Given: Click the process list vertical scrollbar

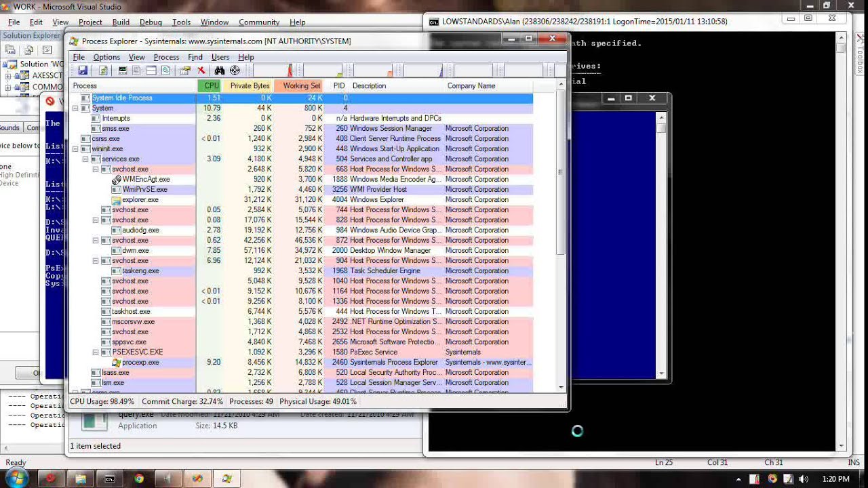Looking at the screenshot, I should pos(561,235).
